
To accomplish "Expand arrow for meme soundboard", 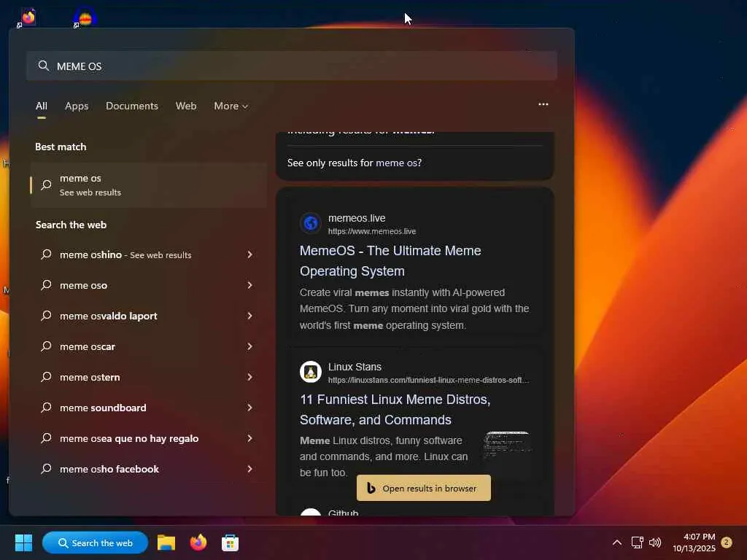I will pos(249,408).
